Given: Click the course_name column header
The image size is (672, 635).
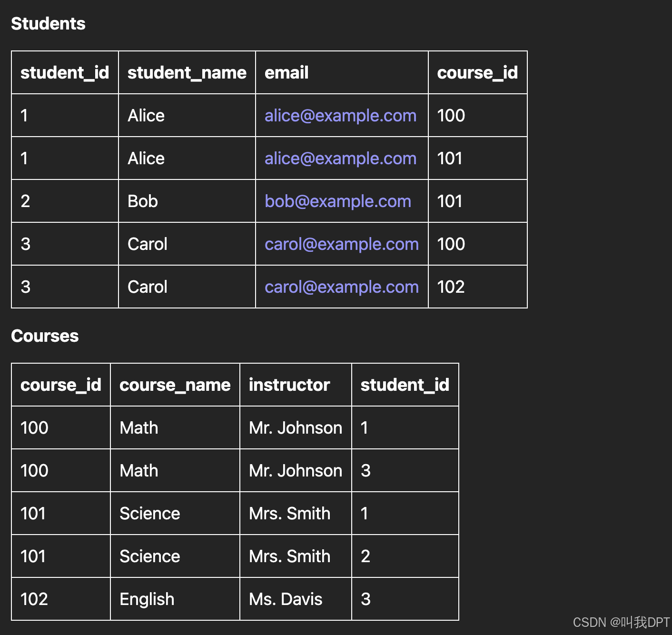Looking at the screenshot, I should 175,385.
